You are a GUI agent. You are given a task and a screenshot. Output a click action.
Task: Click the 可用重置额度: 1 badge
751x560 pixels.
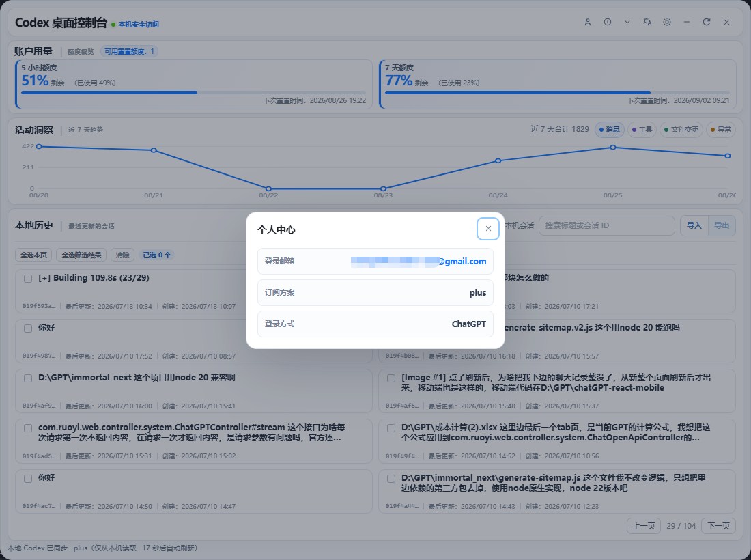129,51
